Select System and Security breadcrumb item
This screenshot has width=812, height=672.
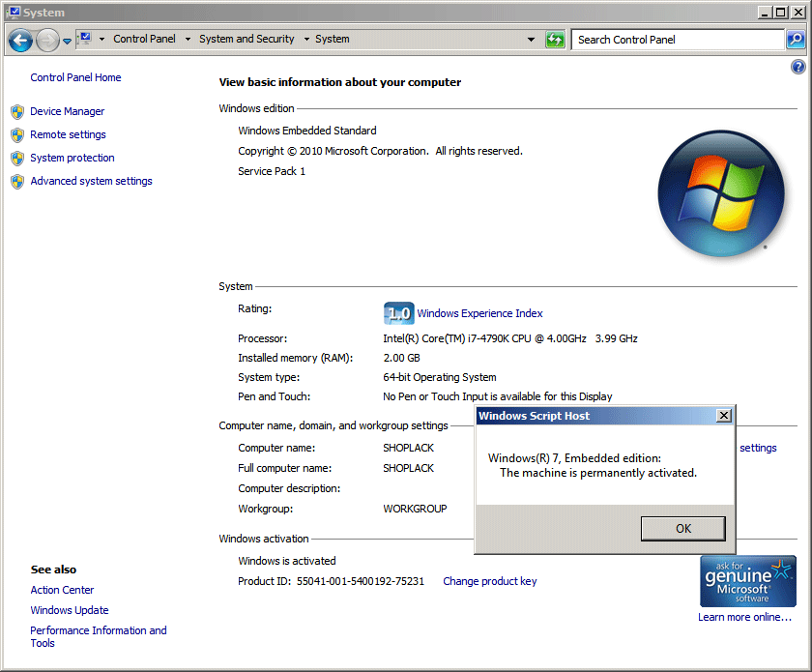point(246,40)
